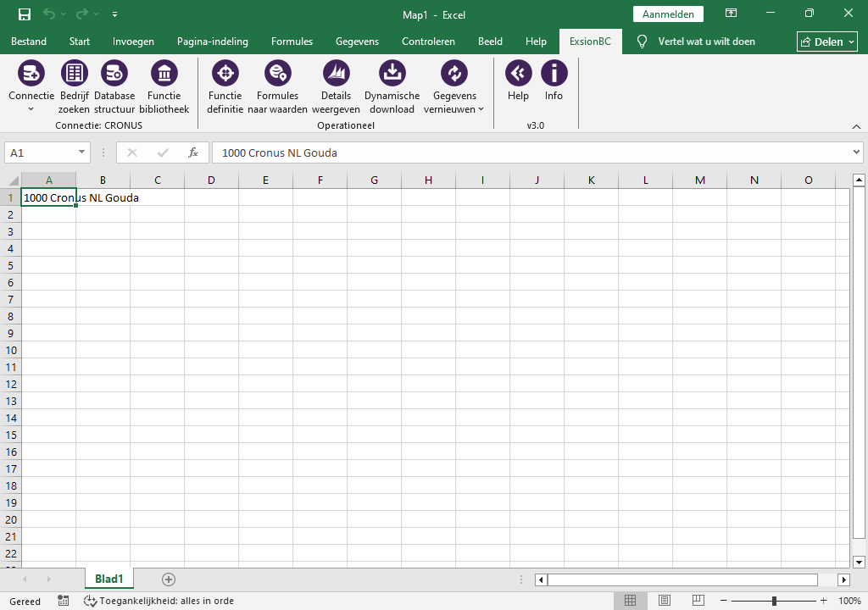This screenshot has height=610, width=868.
Task: Click Details weergeven icon
Action: tap(336, 73)
